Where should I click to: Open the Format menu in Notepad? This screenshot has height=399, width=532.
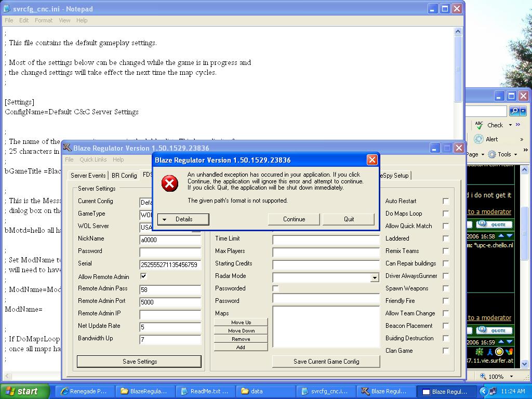44,20
